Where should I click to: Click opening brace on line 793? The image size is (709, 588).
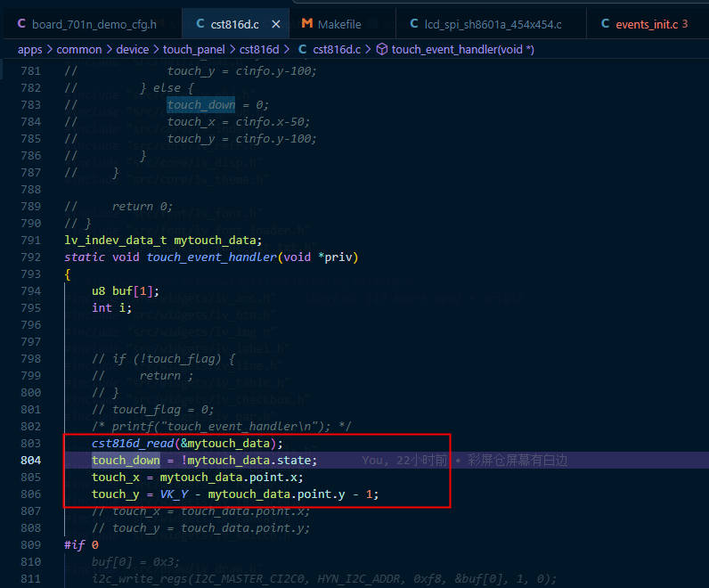pos(68,274)
